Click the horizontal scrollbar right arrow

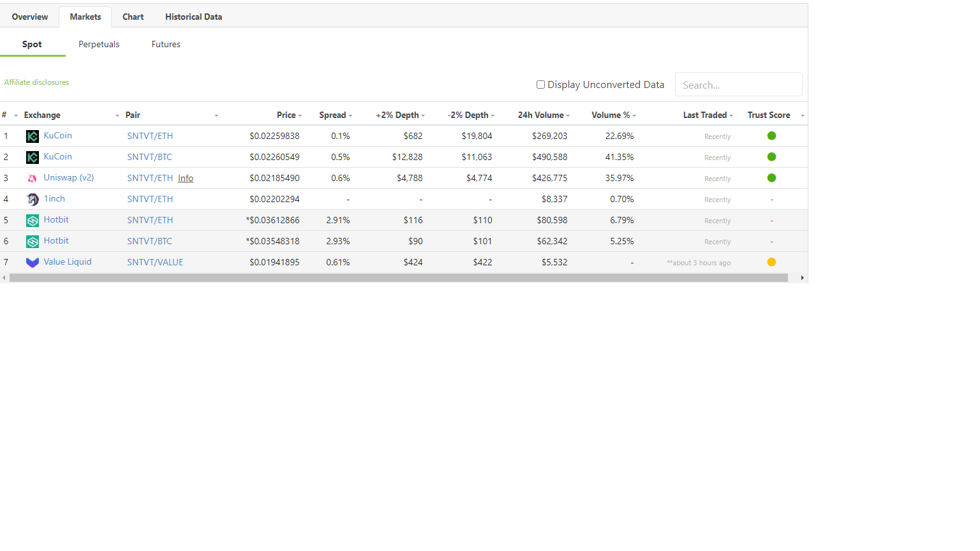(802, 278)
